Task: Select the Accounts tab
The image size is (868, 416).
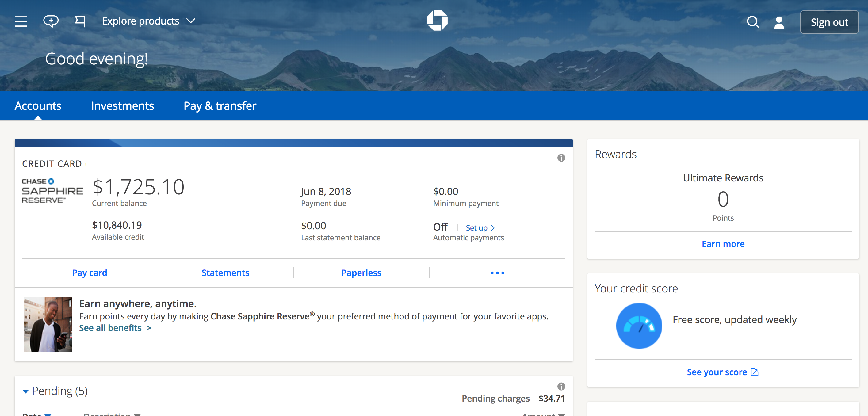Action: pyautogui.click(x=38, y=106)
